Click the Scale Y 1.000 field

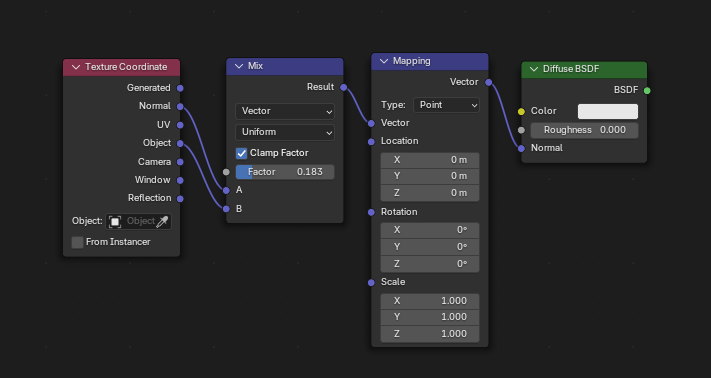[430, 317]
